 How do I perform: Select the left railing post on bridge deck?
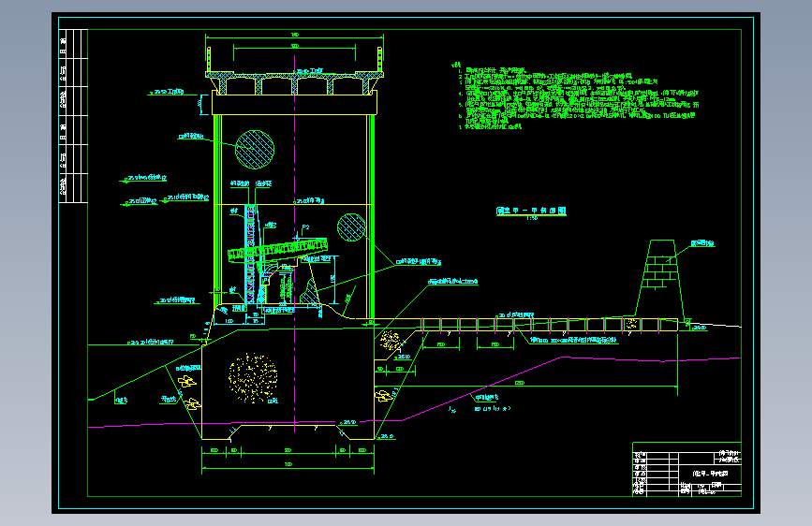click(209, 60)
